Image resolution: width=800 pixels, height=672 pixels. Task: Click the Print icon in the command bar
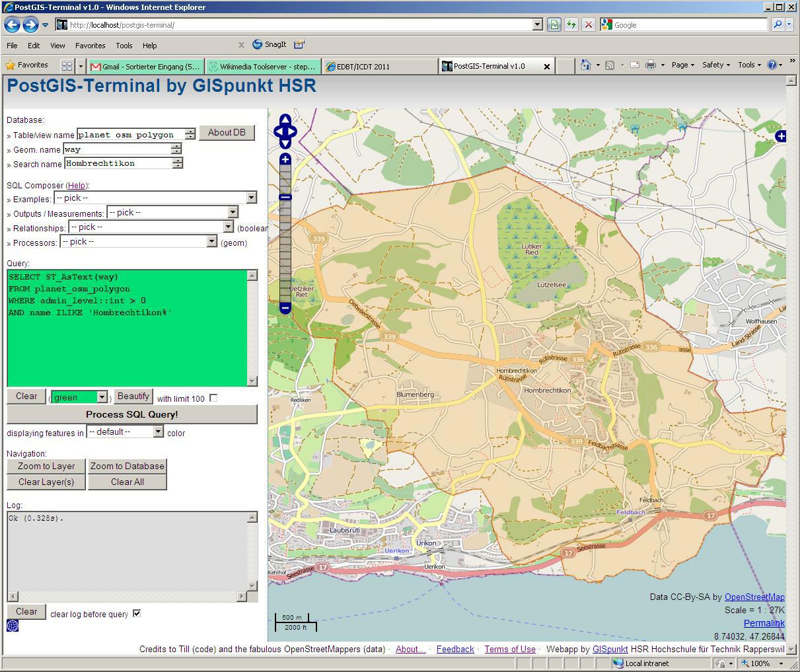[651, 65]
